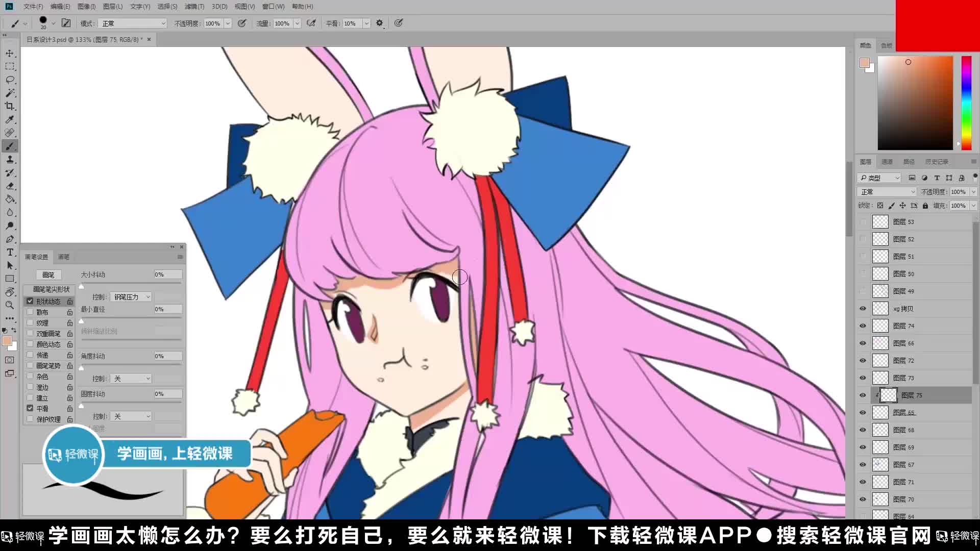Click the vertical hue spectrum slider
The height and width of the screenshot is (551, 980).
(966, 102)
